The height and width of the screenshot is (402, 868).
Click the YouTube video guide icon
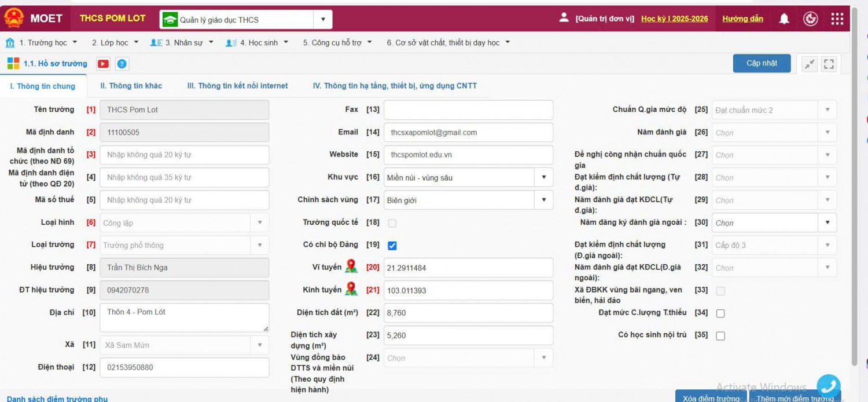pos(103,64)
